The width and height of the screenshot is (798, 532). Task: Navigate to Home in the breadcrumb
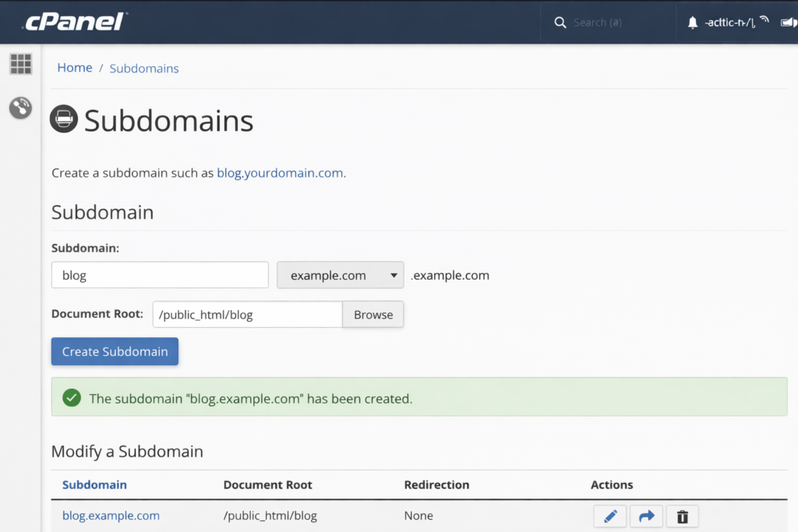coord(74,67)
